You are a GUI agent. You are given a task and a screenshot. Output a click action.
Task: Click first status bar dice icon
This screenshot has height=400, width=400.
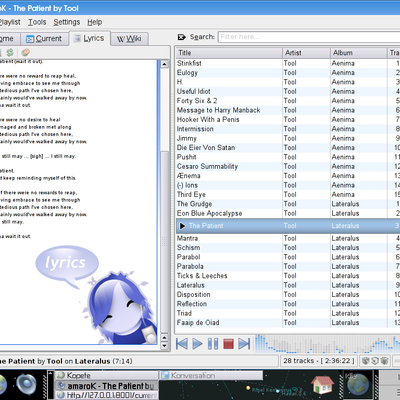pyautogui.click(x=365, y=361)
